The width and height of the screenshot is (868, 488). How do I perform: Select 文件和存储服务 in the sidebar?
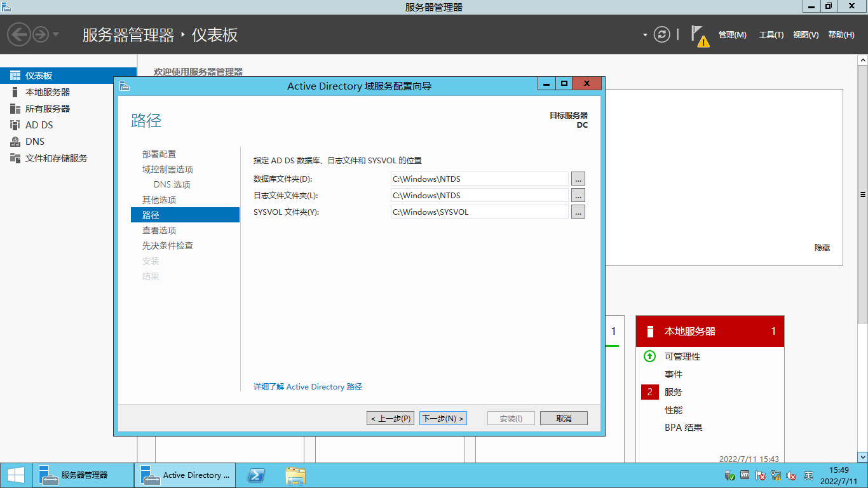point(50,158)
